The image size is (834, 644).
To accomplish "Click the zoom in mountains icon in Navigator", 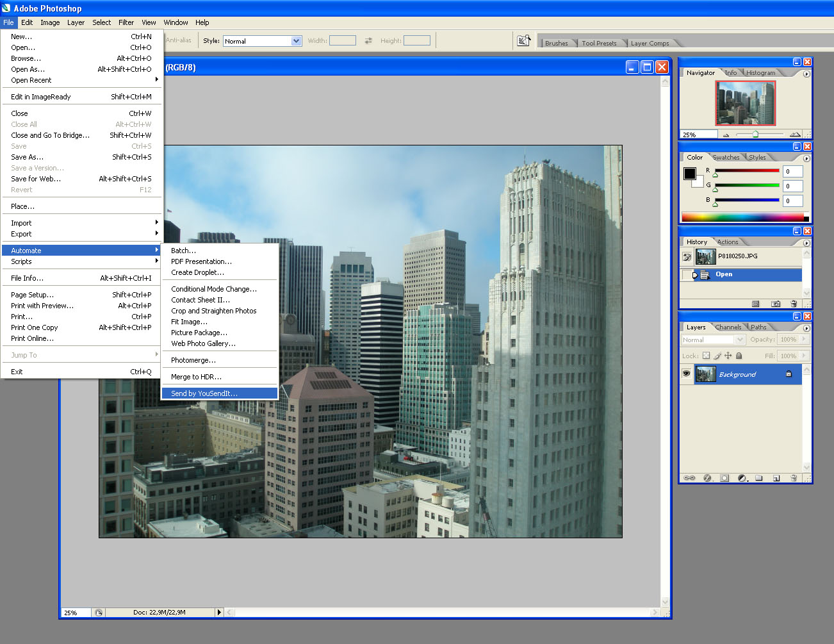I will point(794,135).
